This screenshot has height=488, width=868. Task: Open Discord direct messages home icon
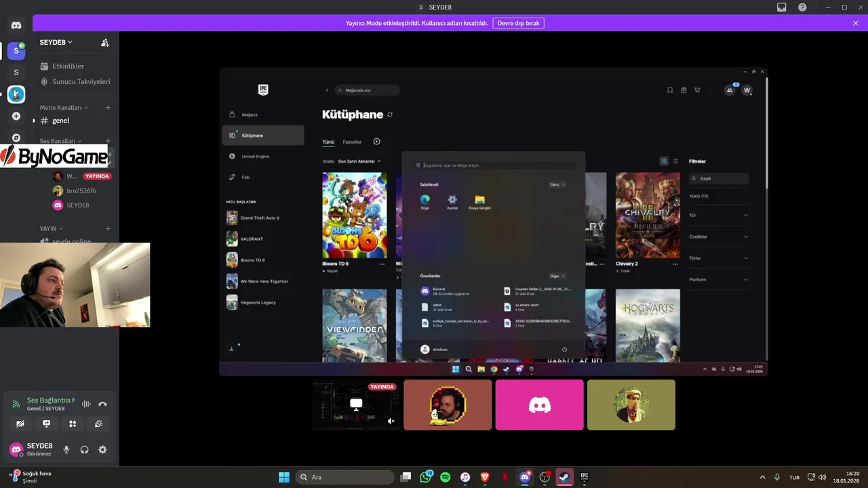(x=16, y=25)
